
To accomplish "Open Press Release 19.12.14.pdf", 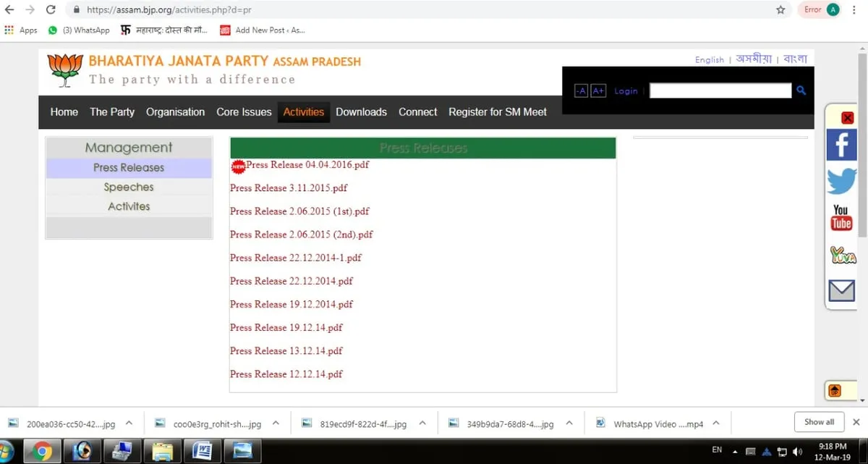I will tap(286, 327).
